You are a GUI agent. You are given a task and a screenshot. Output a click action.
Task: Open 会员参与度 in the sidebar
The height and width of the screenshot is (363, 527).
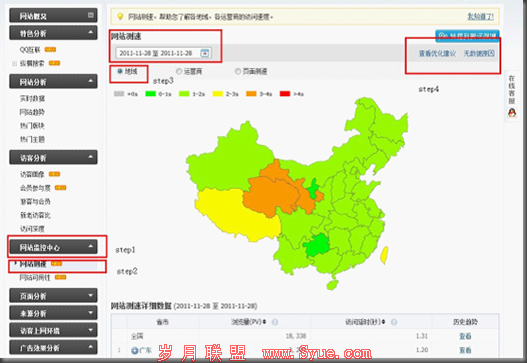(x=35, y=188)
